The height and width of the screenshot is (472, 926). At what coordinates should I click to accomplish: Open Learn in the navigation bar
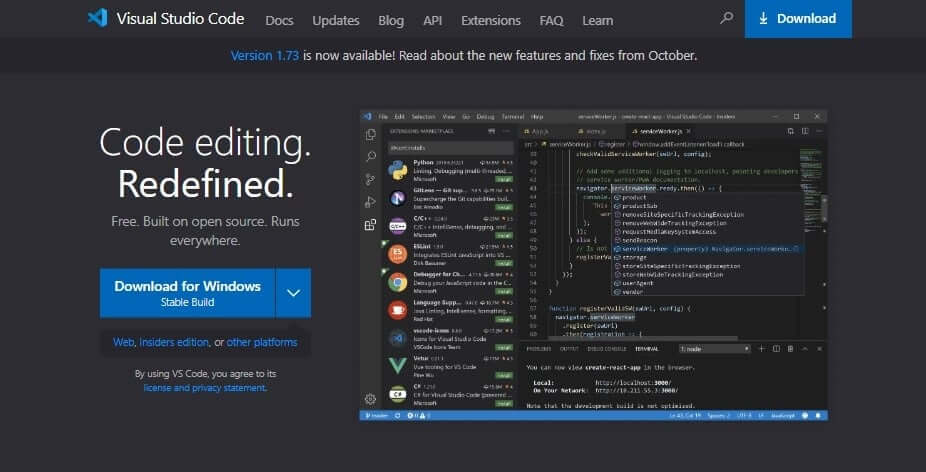coord(598,21)
